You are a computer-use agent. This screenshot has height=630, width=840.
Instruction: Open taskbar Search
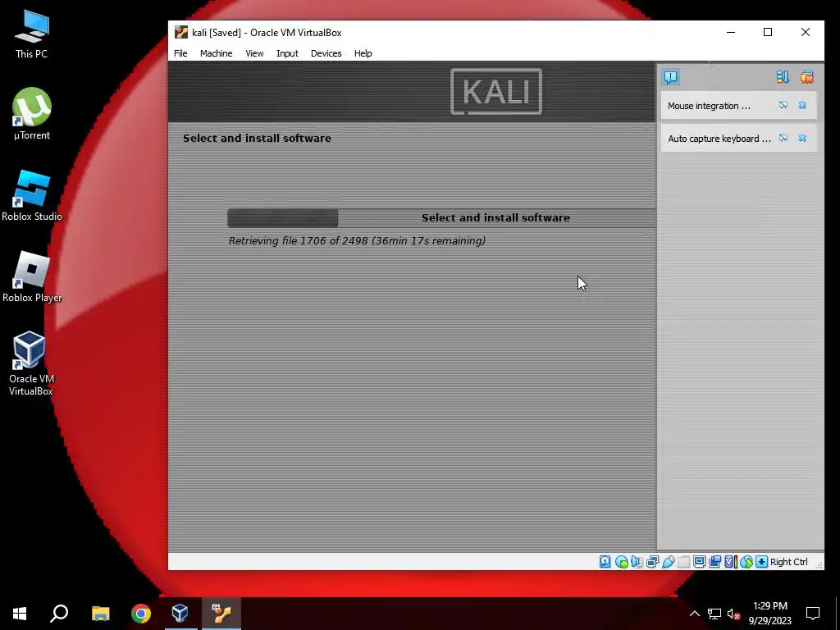click(59, 614)
